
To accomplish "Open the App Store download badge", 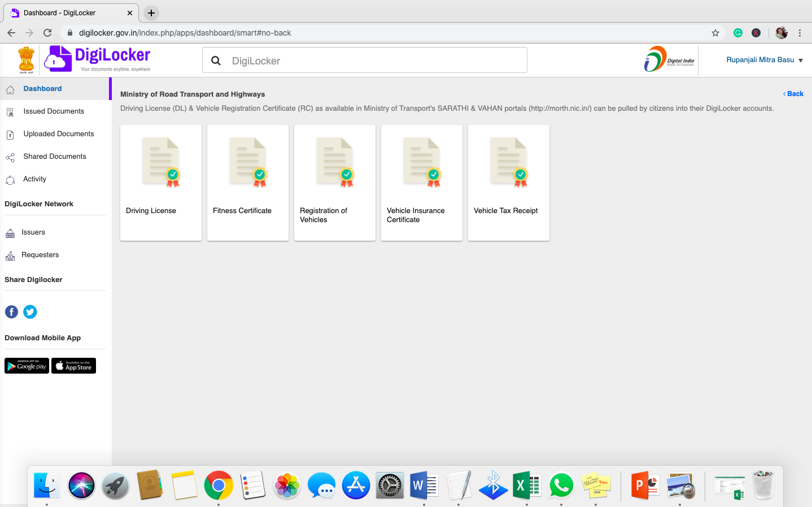I will pyautogui.click(x=73, y=366).
